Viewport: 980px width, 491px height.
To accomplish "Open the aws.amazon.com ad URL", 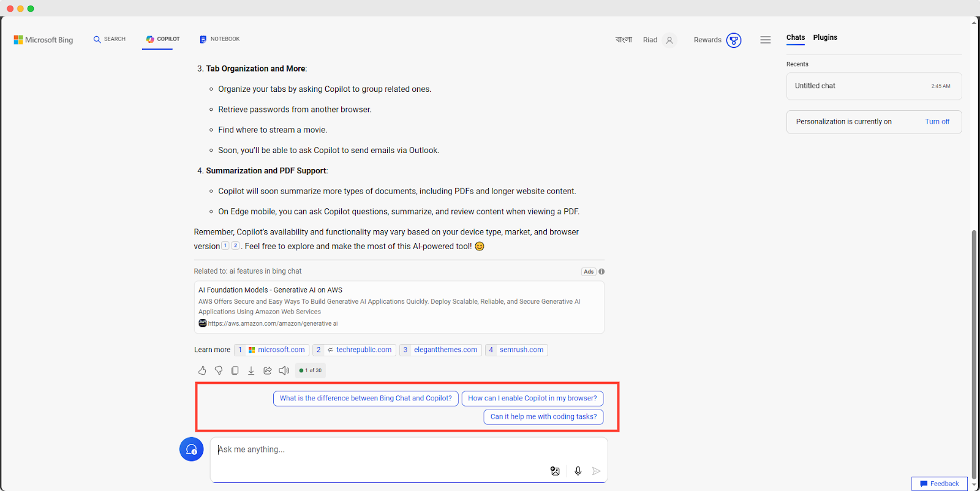I will pyautogui.click(x=273, y=323).
